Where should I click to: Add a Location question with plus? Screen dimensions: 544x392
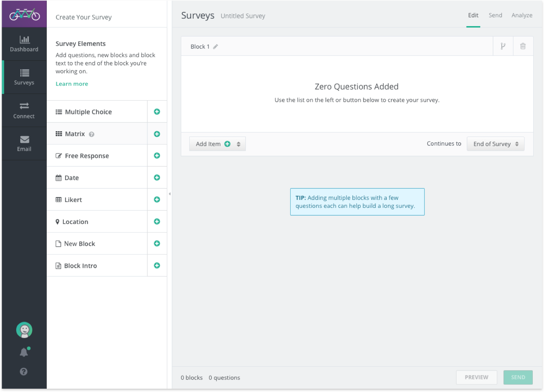tap(157, 221)
